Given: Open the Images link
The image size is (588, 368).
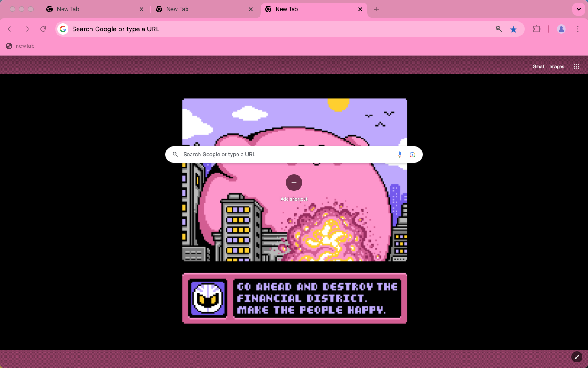Looking at the screenshot, I should pyautogui.click(x=557, y=67).
